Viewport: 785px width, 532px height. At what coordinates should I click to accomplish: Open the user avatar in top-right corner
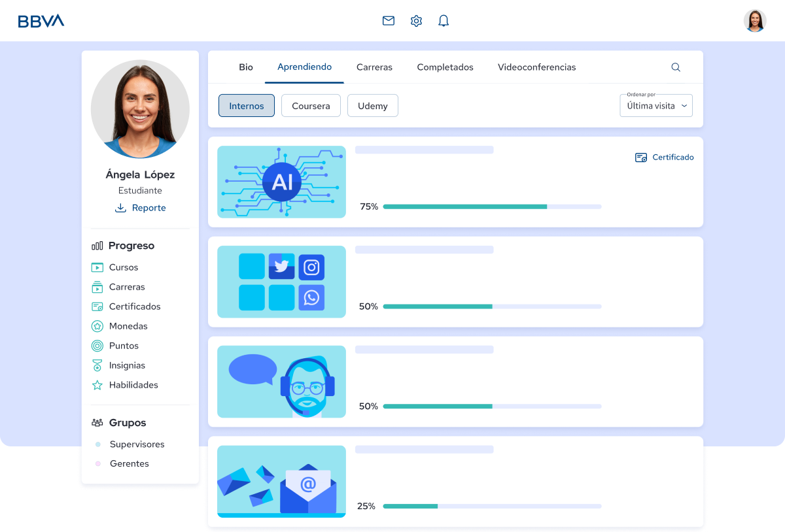[x=755, y=21]
